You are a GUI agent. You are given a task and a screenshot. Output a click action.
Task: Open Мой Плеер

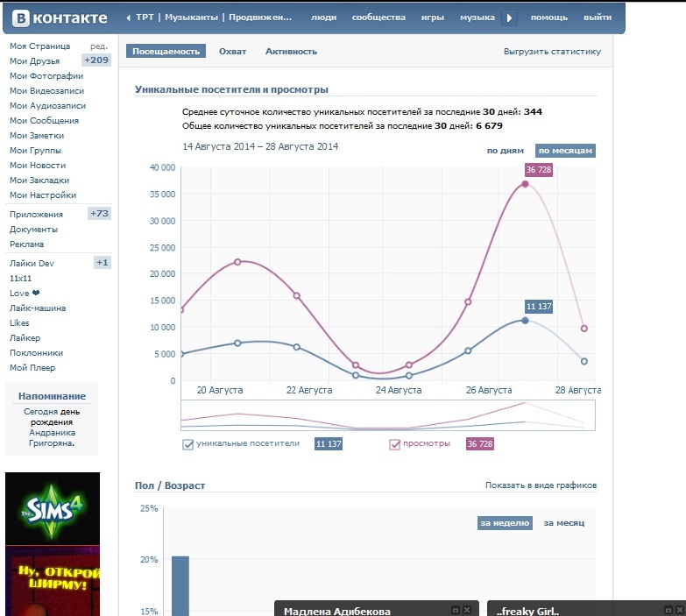click(x=32, y=367)
